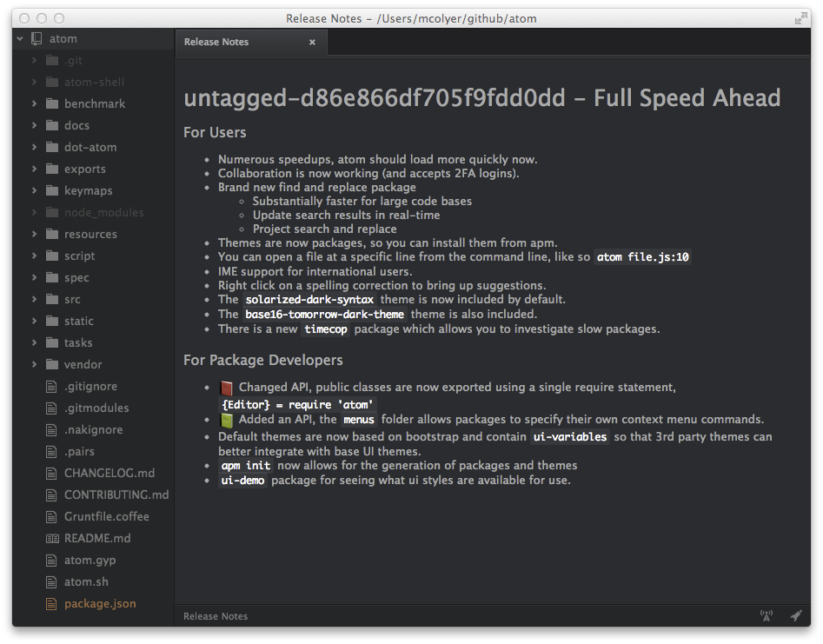Click the CONTRIBUTING.md file icon

51,495
